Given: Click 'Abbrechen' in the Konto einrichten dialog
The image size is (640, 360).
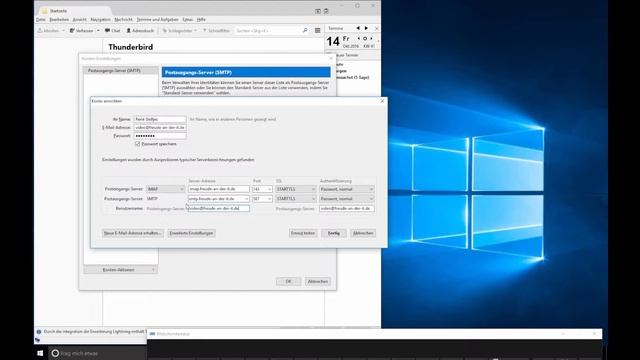Looking at the screenshot, I should pyautogui.click(x=363, y=233).
